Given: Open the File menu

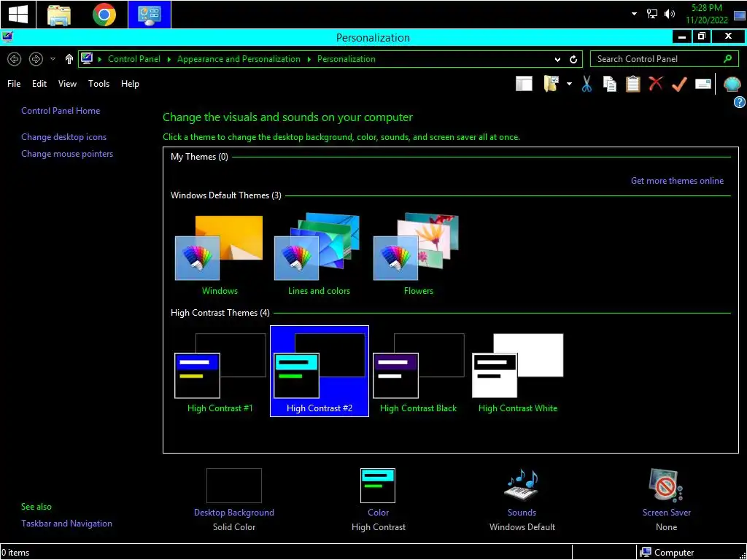Looking at the screenshot, I should point(14,84).
